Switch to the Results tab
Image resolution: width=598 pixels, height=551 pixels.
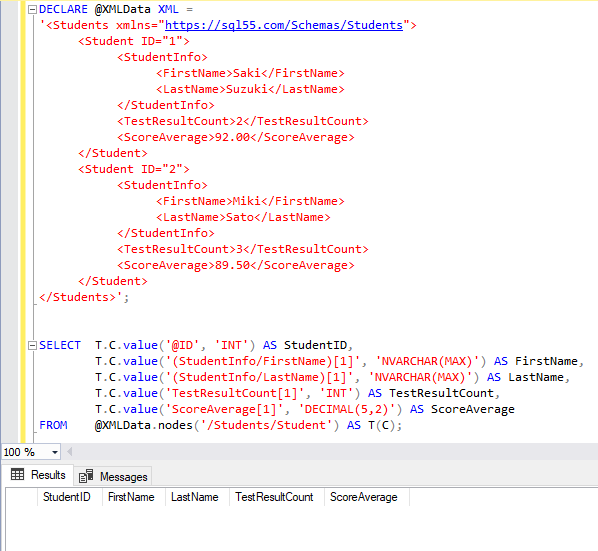(38, 475)
